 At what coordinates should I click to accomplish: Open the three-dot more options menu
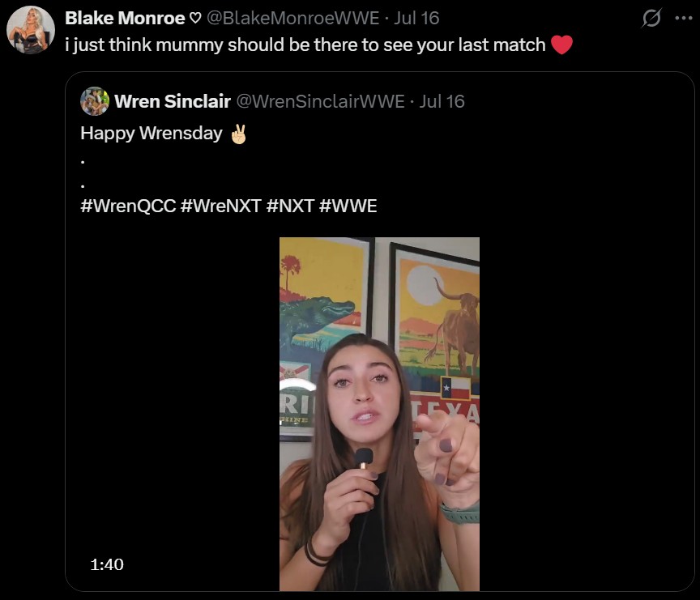coord(684,19)
